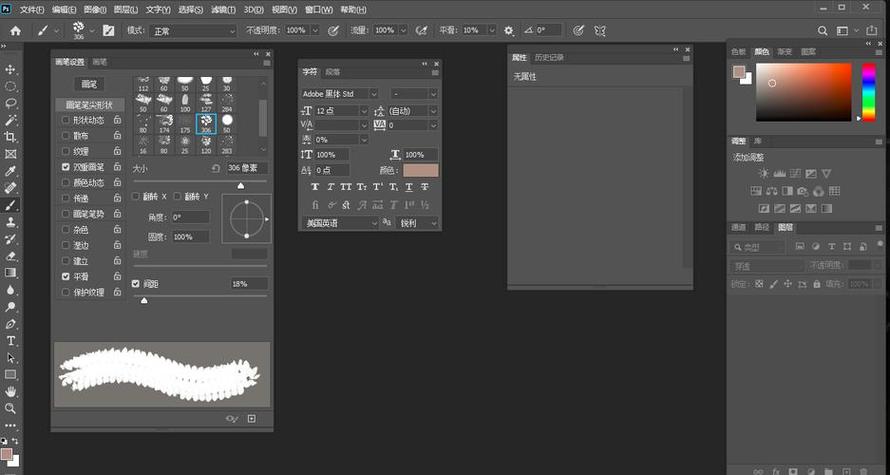Switch to the 色板 tab
890x475 pixels.
738,52
